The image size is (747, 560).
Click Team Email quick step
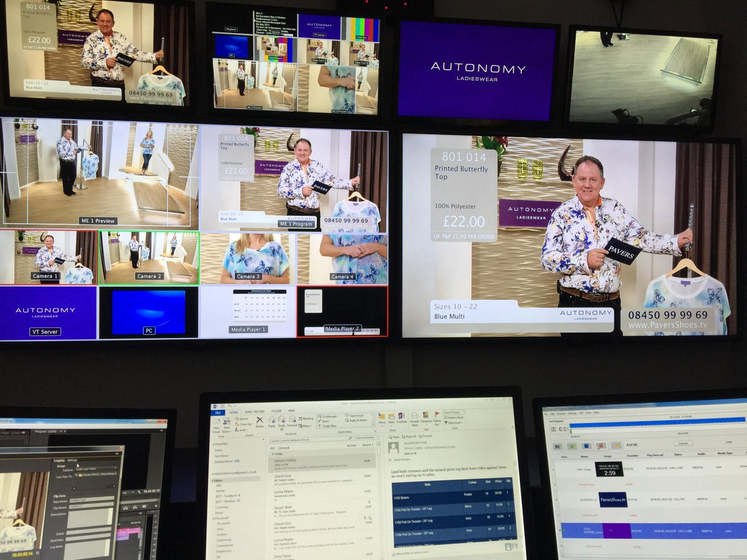click(x=354, y=415)
